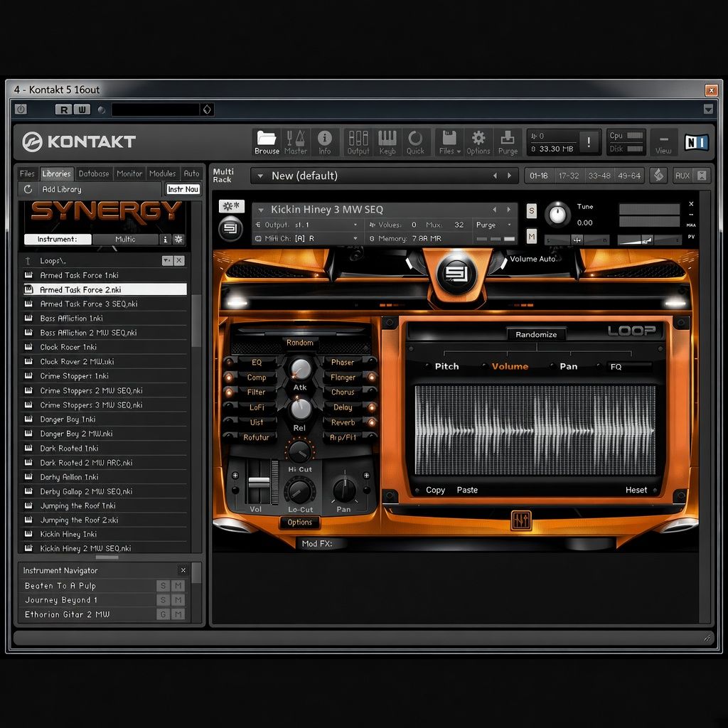Viewport: 728px width, 728px height.
Task: Switch to the Files tab
Action: click(x=27, y=173)
